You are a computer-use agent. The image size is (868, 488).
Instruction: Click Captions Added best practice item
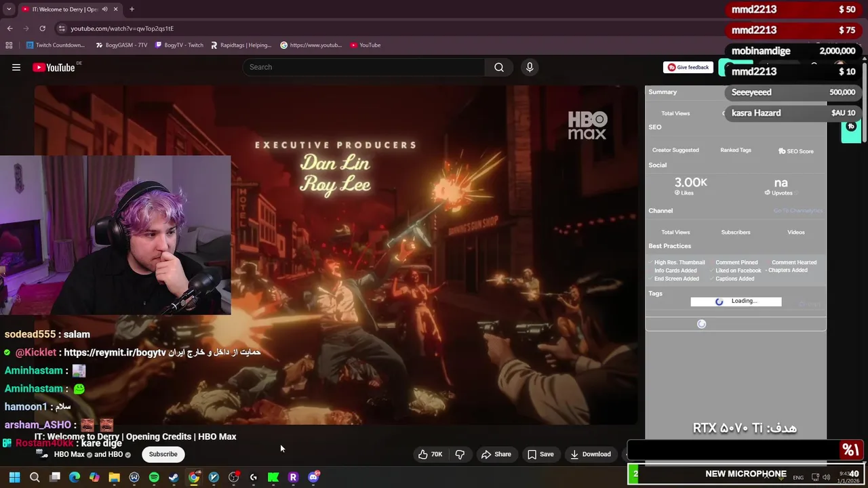tap(734, 279)
